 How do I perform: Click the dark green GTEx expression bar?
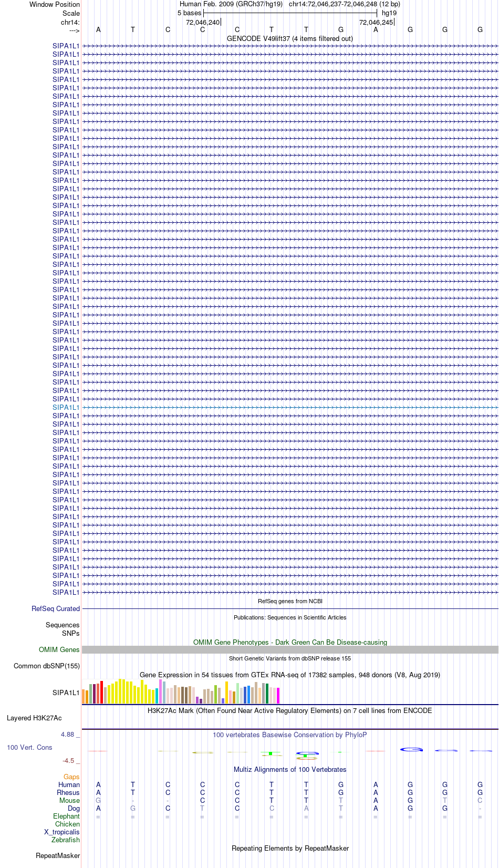pyautogui.click(x=267, y=694)
